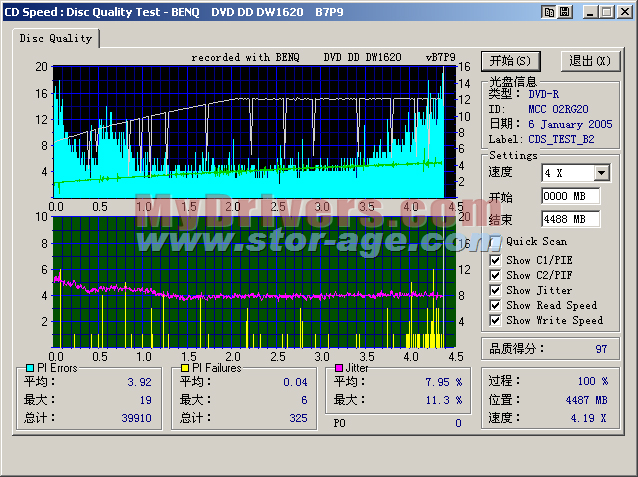Click the end position field showing 4488 MB
This screenshot has height=477, width=638.
coord(570,219)
